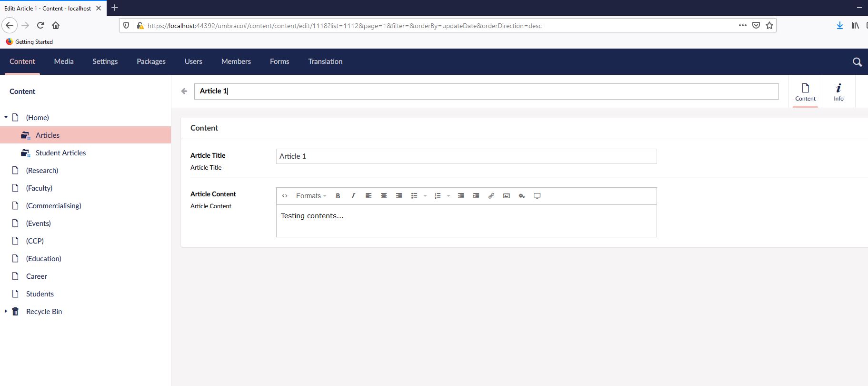Select Content app tab on right

[805, 91]
